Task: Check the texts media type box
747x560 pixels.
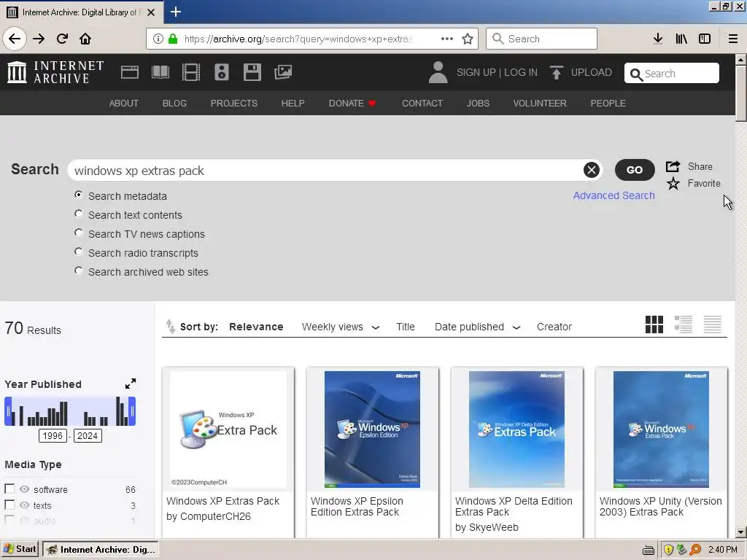Action: (9, 505)
